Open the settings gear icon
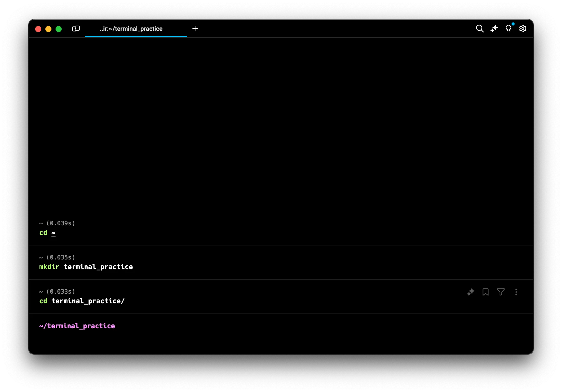 click(x=523, y=29)
